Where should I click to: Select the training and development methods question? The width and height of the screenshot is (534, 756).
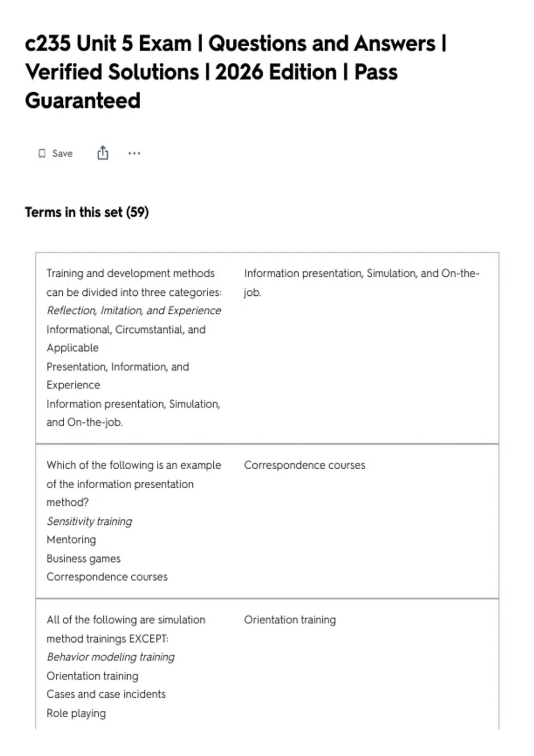tap(133, 282)
